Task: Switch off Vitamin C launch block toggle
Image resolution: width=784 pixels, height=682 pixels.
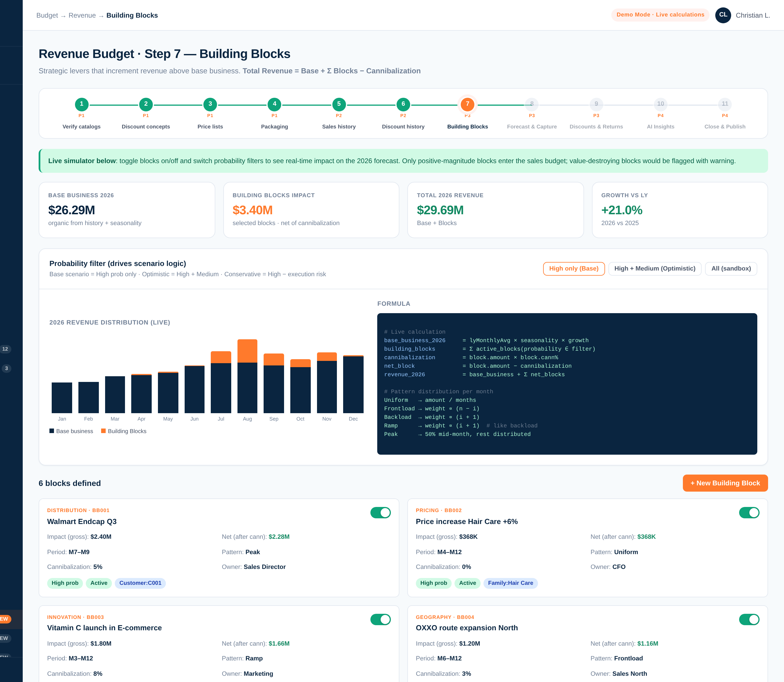Action: pyautogui.click(x=380, y=619)
